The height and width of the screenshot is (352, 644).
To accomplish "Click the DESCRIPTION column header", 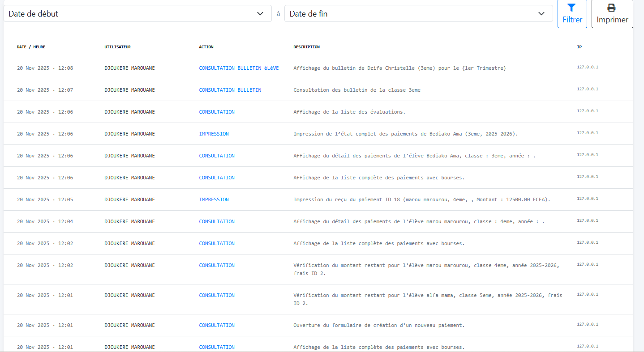I will coord(306,47).
